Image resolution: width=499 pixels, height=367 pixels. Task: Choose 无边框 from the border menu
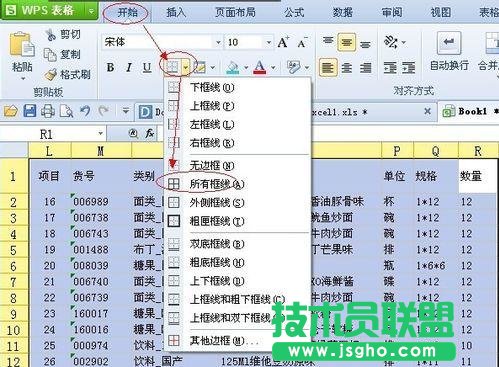click(238, 165)
